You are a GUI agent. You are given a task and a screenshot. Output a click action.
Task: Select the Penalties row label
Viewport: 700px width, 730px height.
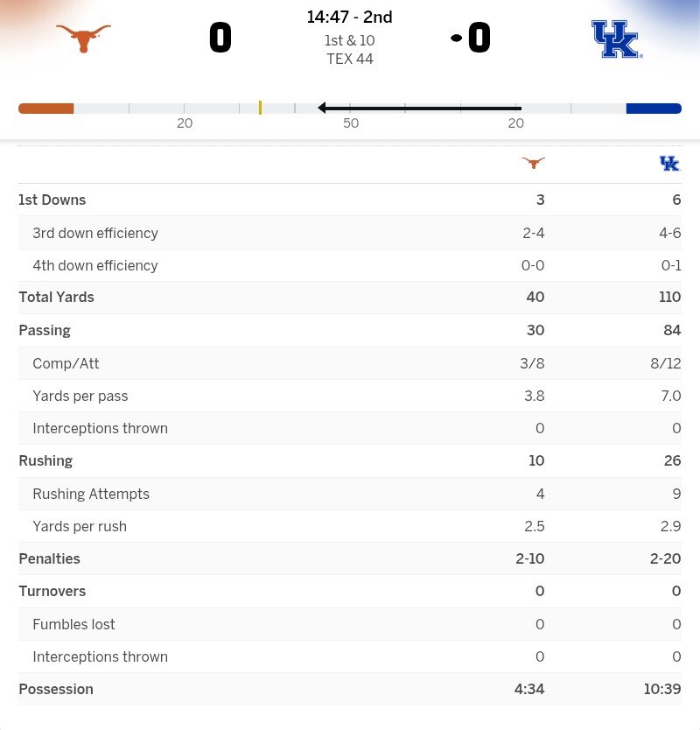click(49, 558)
